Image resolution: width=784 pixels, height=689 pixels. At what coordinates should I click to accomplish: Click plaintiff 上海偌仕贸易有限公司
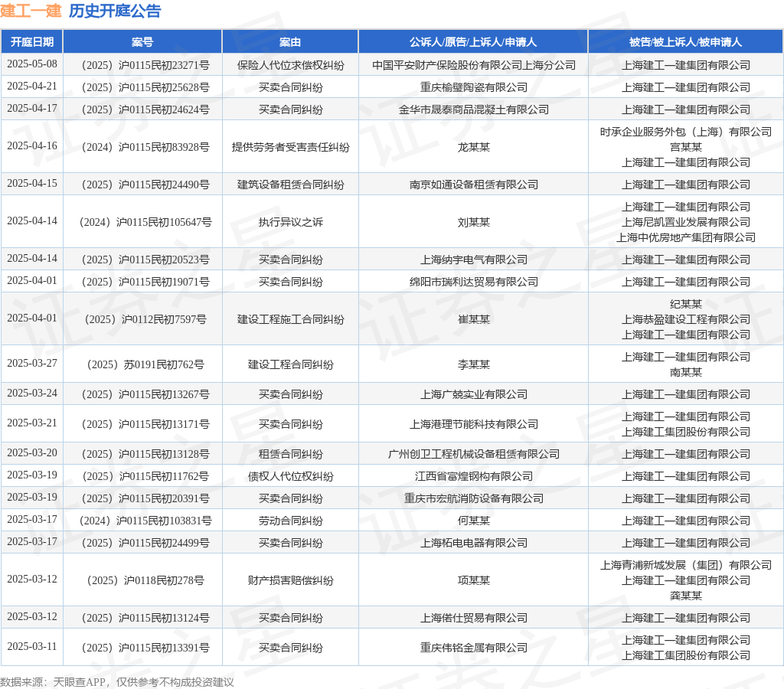pos(473,618)
